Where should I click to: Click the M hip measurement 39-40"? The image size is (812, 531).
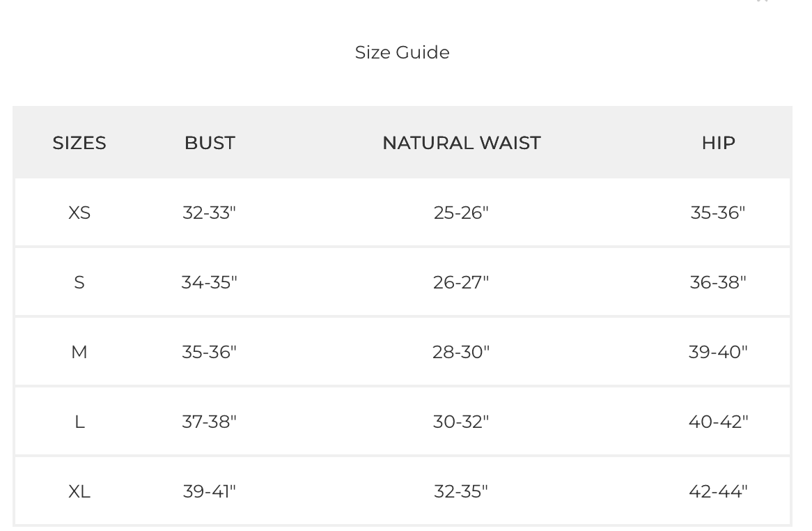tap(718, 352)
